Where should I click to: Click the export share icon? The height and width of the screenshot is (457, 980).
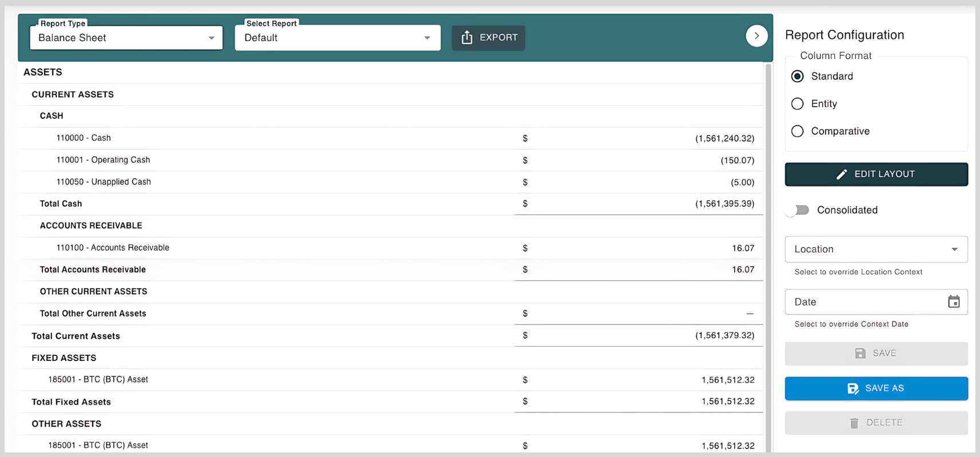point(467,37)
